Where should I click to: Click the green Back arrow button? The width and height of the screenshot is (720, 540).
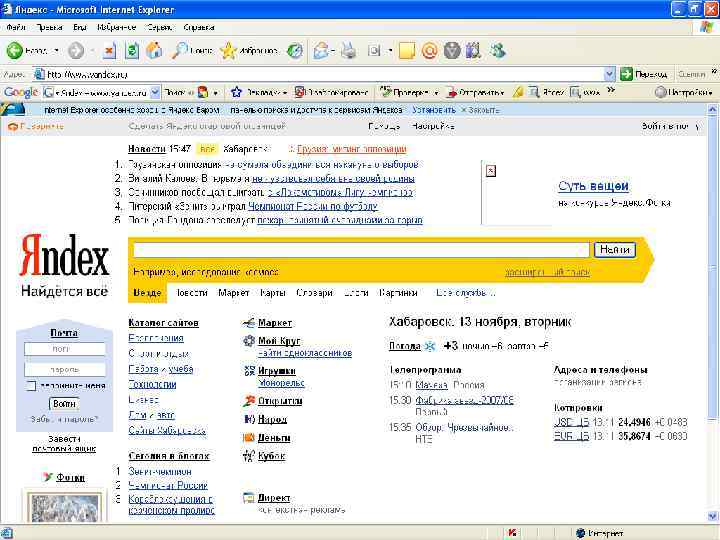(14, 51)
